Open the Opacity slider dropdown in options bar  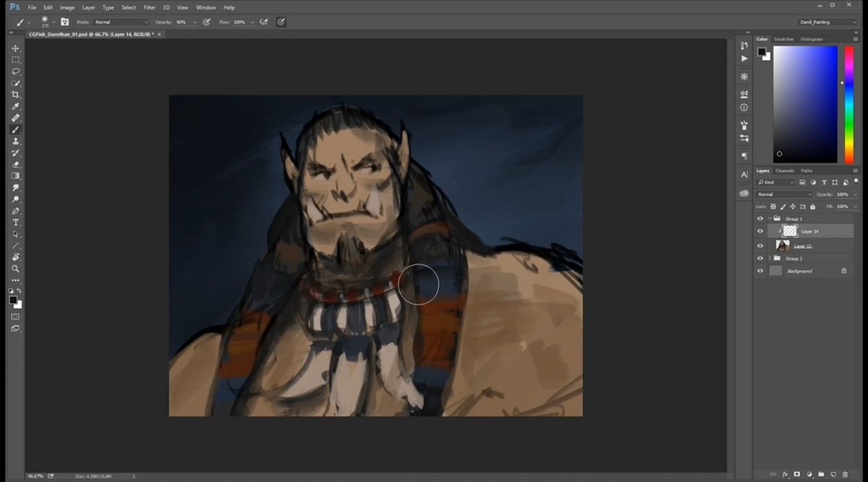pos(195,22)
